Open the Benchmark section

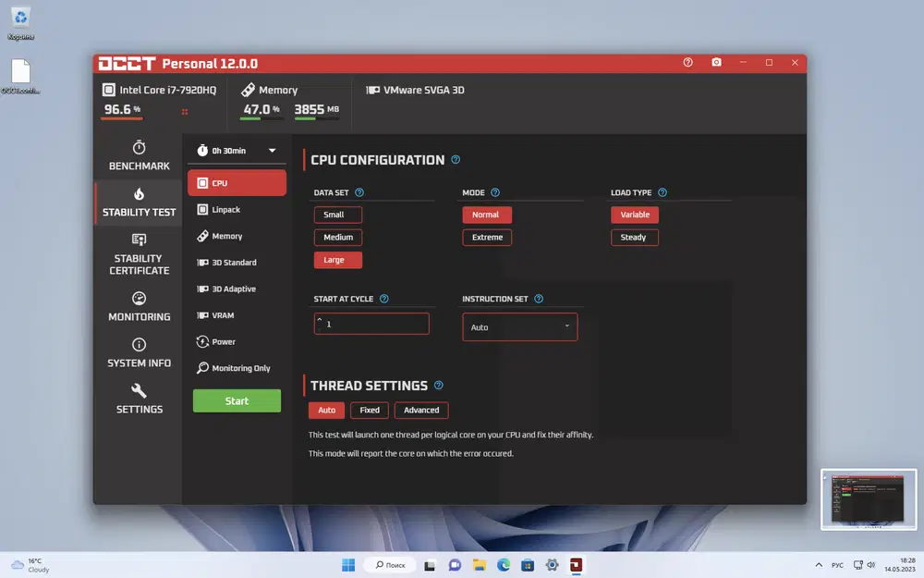click(140, 156)
